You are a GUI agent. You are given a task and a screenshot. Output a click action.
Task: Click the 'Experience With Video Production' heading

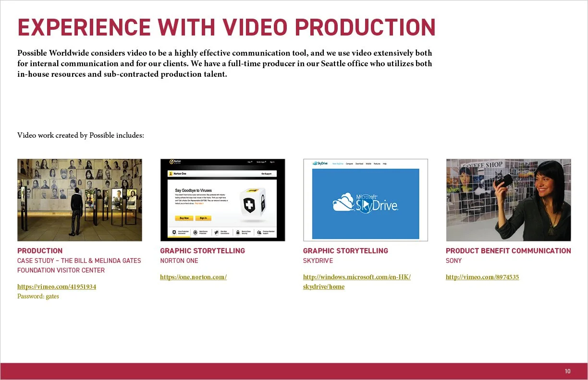point(226,27)
